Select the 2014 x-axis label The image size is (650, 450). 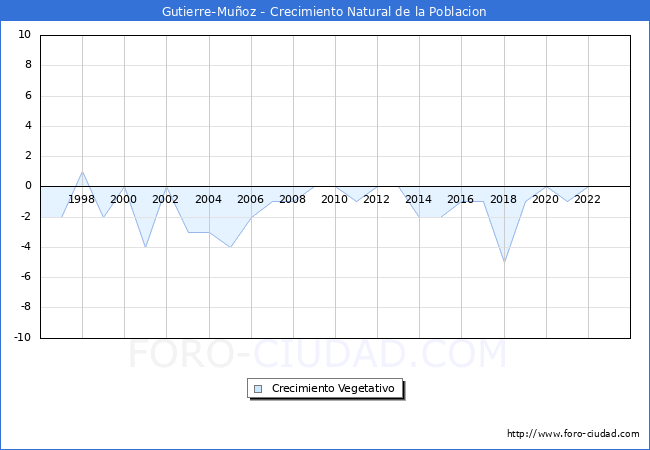click(x=418, y=199)
